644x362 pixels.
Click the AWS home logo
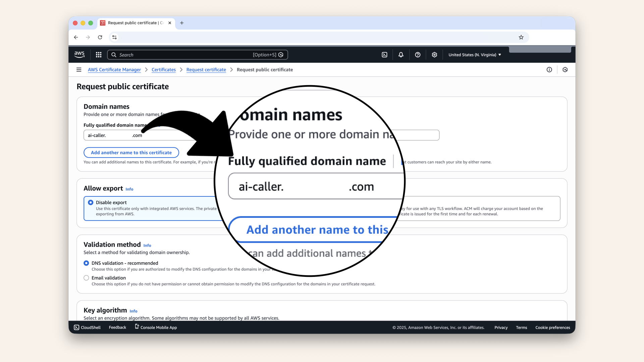79,54
